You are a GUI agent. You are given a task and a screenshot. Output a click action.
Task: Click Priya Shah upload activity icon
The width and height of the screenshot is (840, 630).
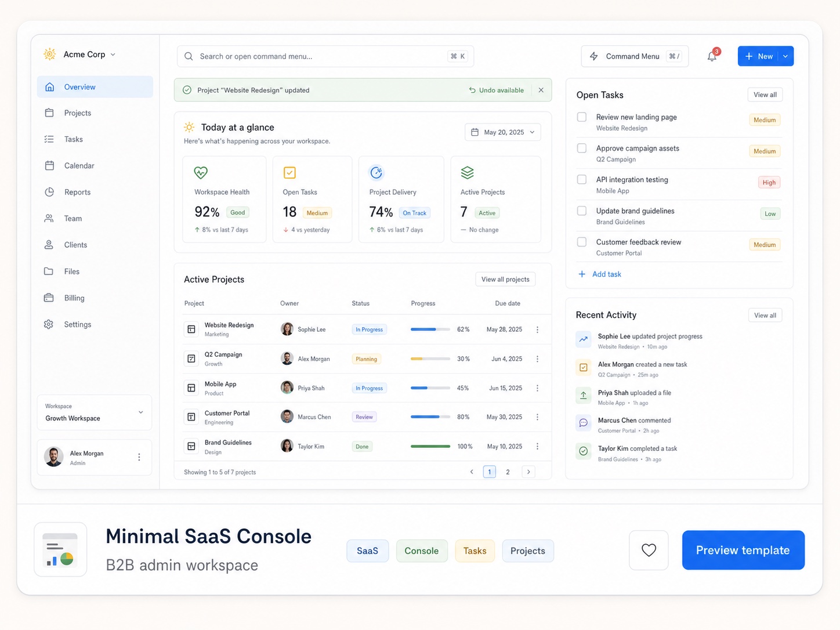point(583,395)
